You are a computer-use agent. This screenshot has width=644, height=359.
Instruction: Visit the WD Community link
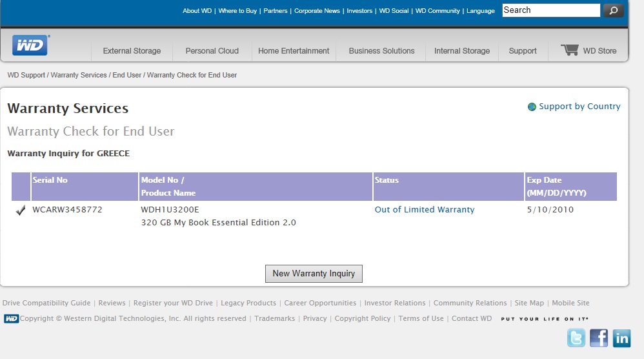point(438,11)
